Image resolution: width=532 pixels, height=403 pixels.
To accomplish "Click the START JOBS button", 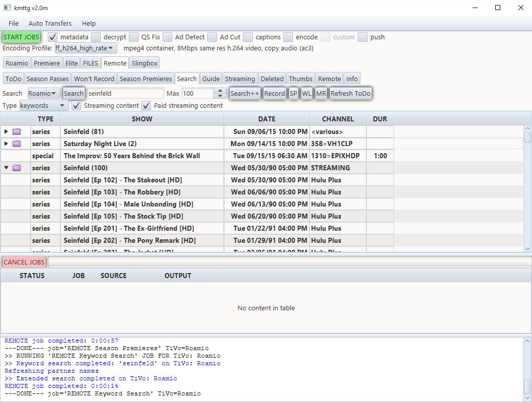I will 21,37.
